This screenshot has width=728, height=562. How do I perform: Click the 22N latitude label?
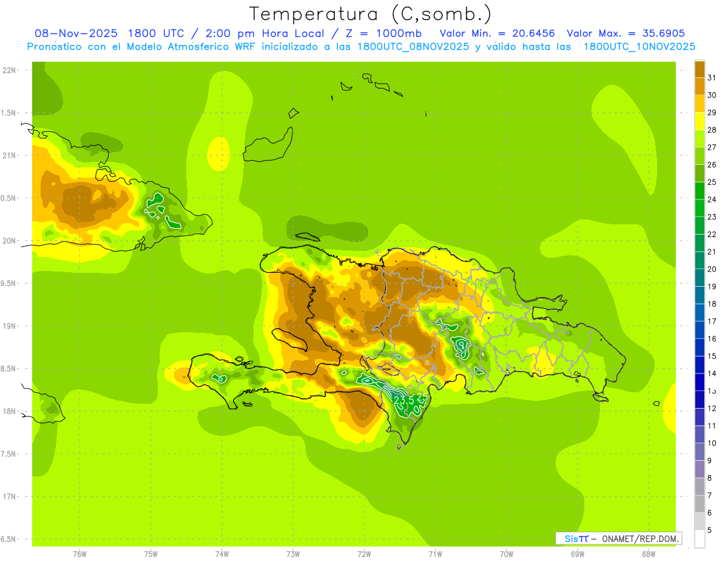[10, 70]
